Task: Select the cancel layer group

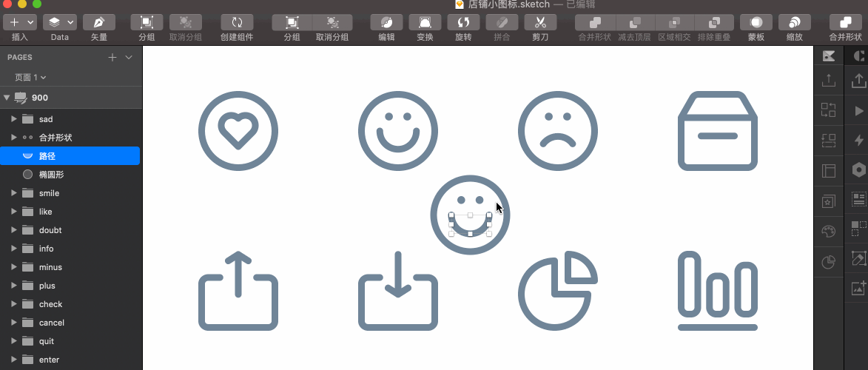Action: point(71,323)
